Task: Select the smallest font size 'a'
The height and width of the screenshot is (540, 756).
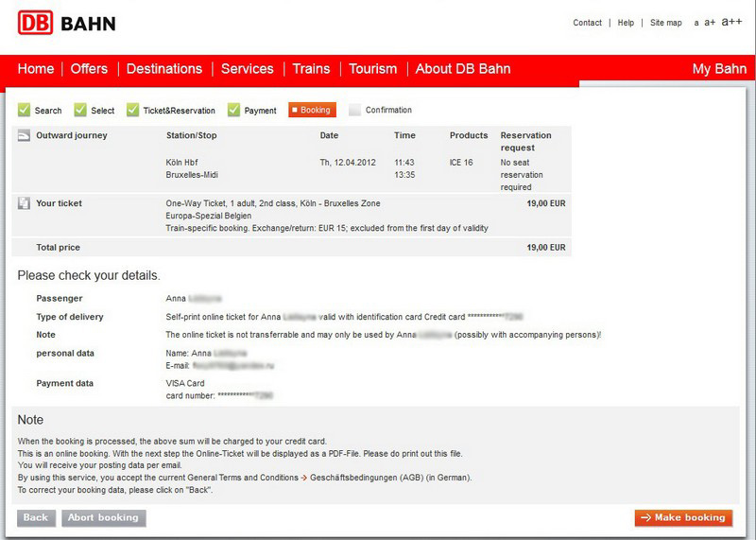Action: click(x=696, y=23)
